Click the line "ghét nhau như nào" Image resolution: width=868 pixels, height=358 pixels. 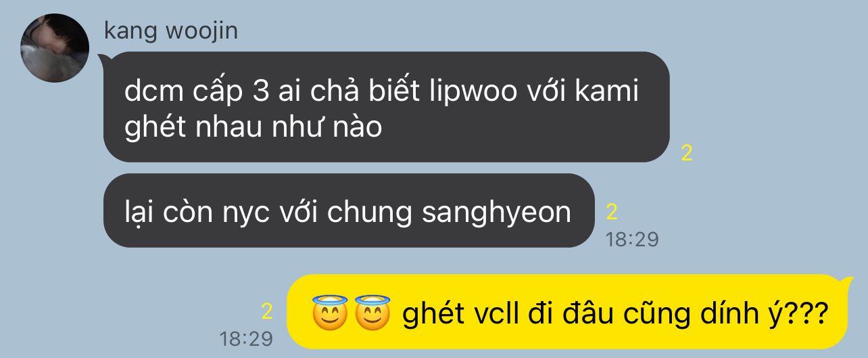[254, 127]
